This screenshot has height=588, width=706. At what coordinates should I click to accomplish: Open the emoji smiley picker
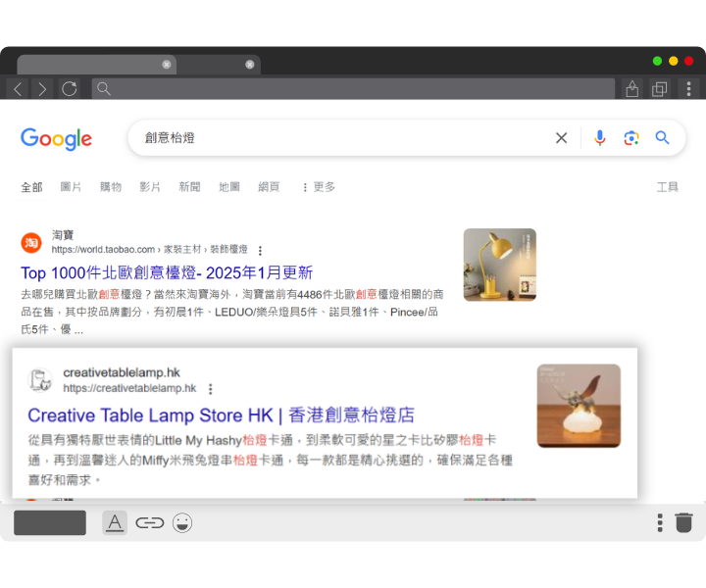click(181, 523)
